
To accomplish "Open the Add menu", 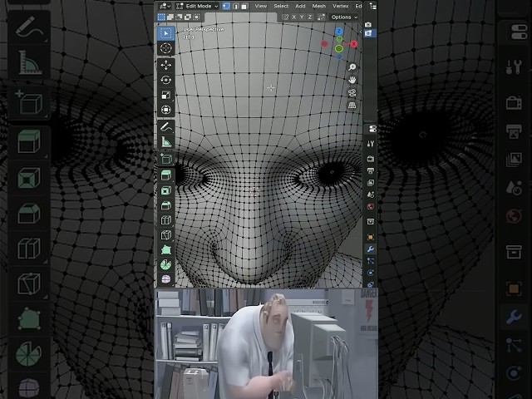I will pyautogui.click(x=300, y=6).
